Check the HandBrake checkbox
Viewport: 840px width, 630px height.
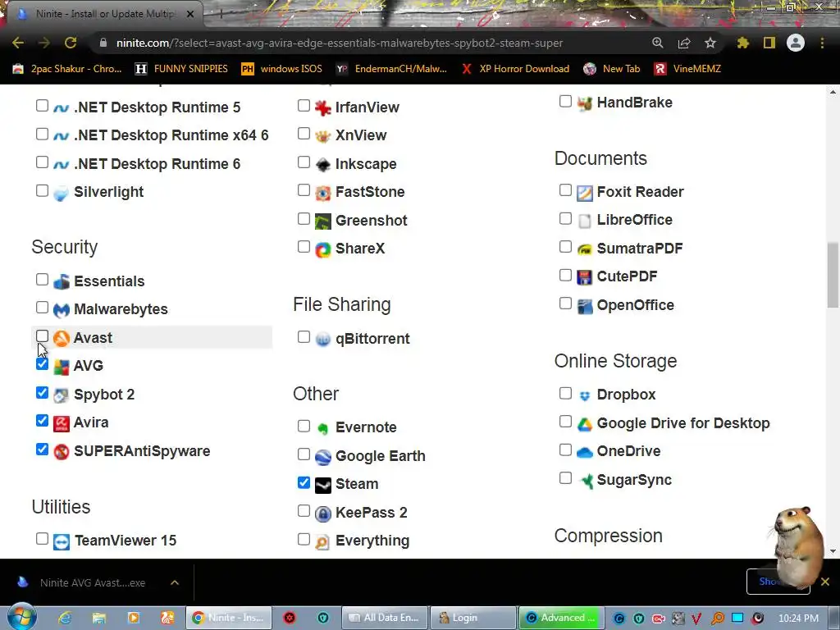pos(565,101)
